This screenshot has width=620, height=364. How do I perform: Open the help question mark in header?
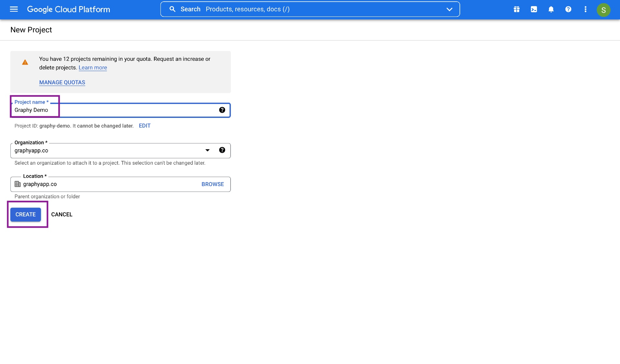pyautogui.click(x=568, y=9)
